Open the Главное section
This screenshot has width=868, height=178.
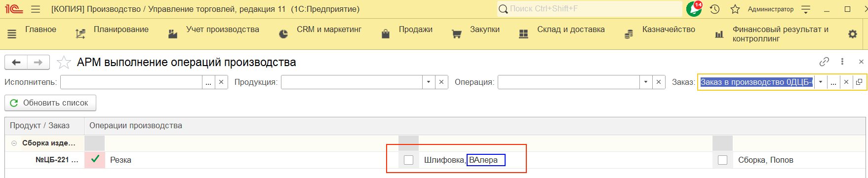(40, 30)
